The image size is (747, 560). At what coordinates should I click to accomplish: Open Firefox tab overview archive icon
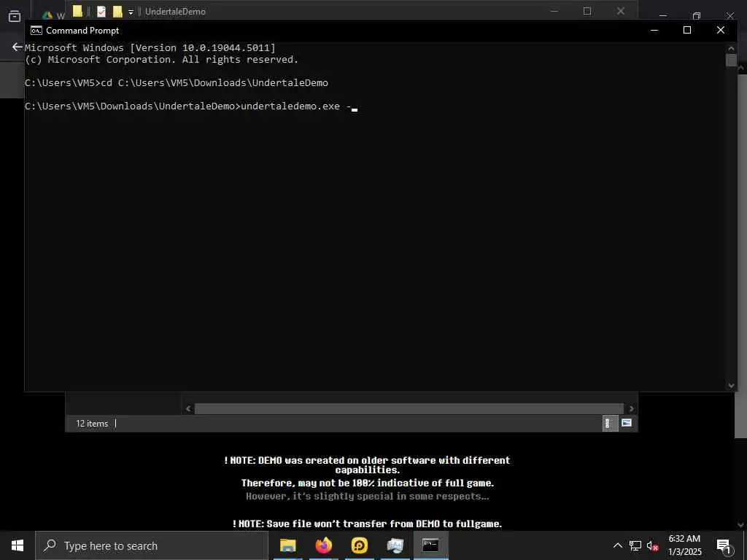(x=15, y=16)
